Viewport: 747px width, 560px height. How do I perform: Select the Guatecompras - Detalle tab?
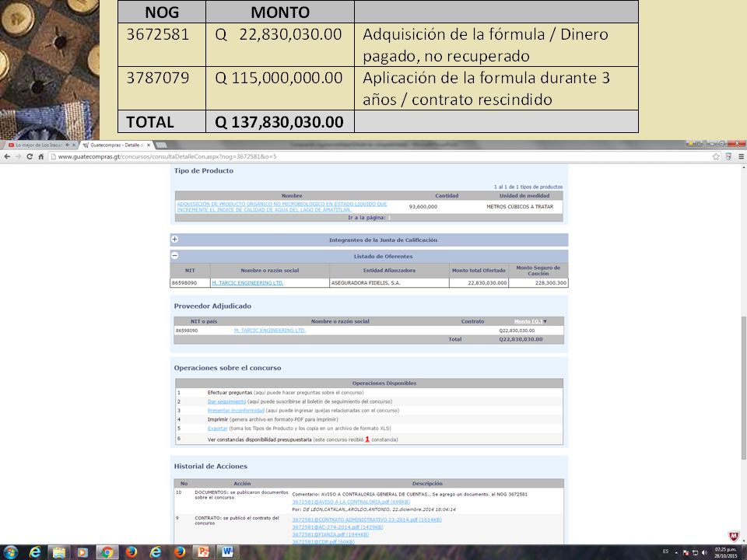point(114,145)
